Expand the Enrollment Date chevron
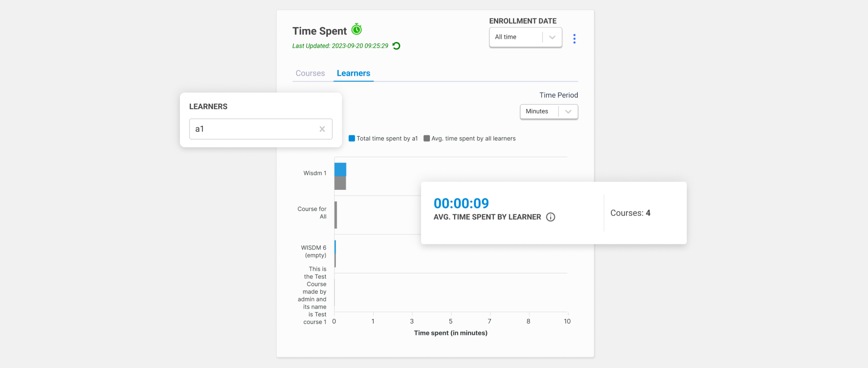 pos(552,38)
